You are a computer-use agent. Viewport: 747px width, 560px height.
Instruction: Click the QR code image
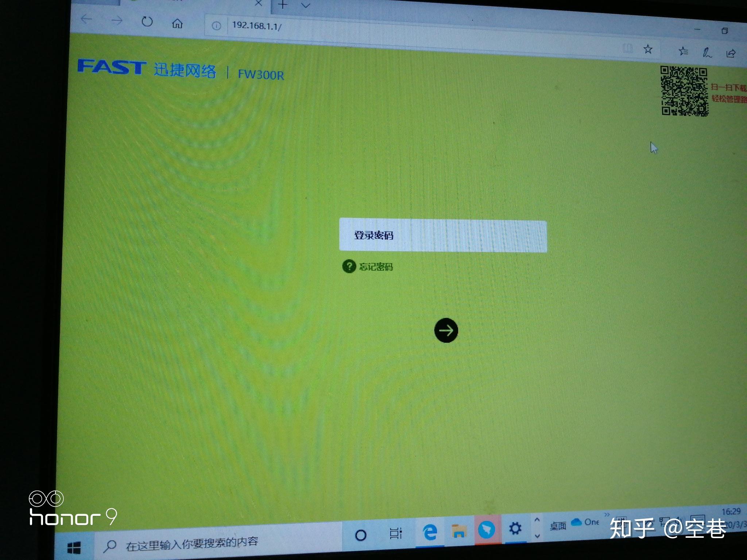(684, 91)
